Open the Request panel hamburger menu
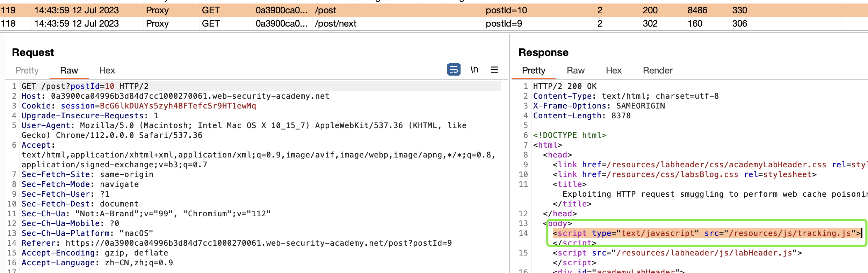 coord(494,70)
